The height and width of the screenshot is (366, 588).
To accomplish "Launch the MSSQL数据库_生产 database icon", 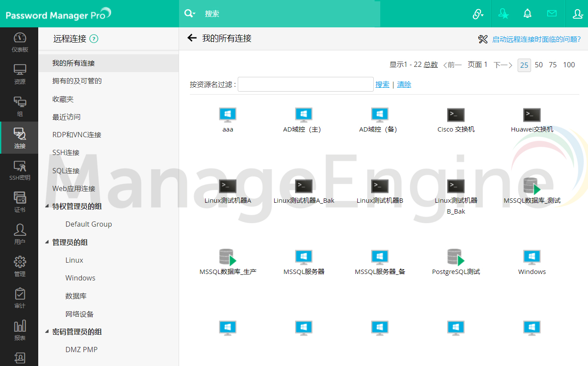I will point(228,257).
